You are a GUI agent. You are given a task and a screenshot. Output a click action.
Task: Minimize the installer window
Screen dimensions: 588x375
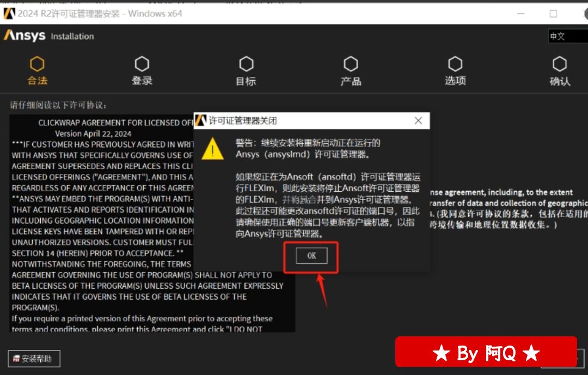521,14
